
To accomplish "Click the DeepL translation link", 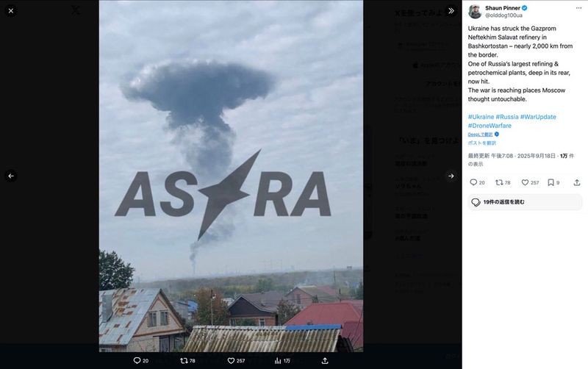I will [481, 135].
